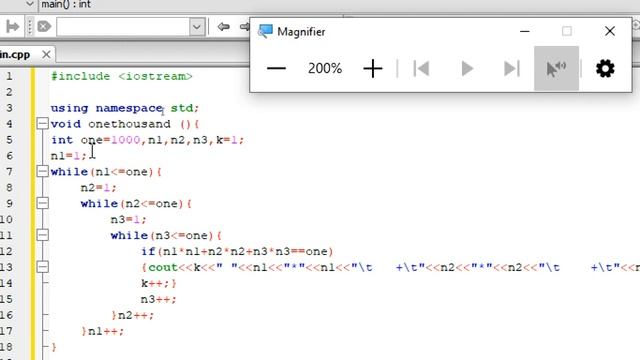Click on 'n2=1;' on line 8
The height and width of the screenshot is (360, 640).
click(98, 188)
